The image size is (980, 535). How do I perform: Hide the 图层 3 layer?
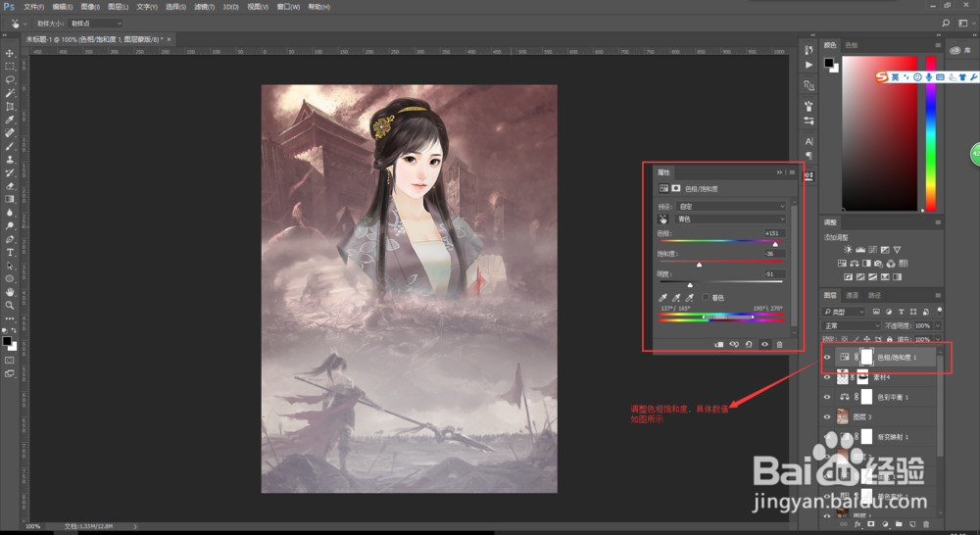click(827, 416)
